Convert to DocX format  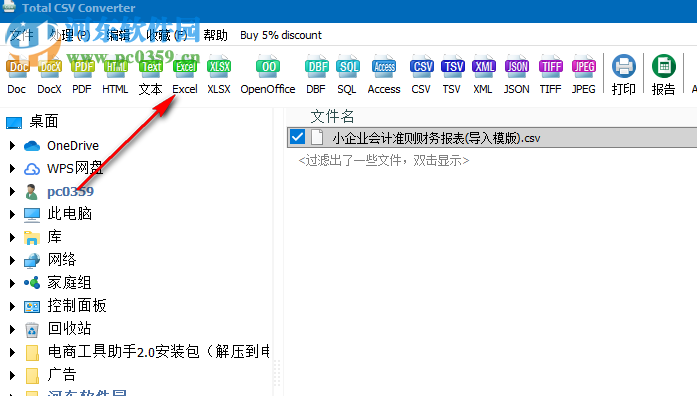point(49,76)
